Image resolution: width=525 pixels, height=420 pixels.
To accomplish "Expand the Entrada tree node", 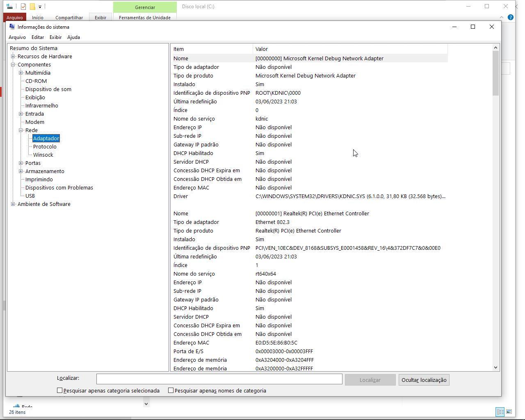I will (21, 114).
